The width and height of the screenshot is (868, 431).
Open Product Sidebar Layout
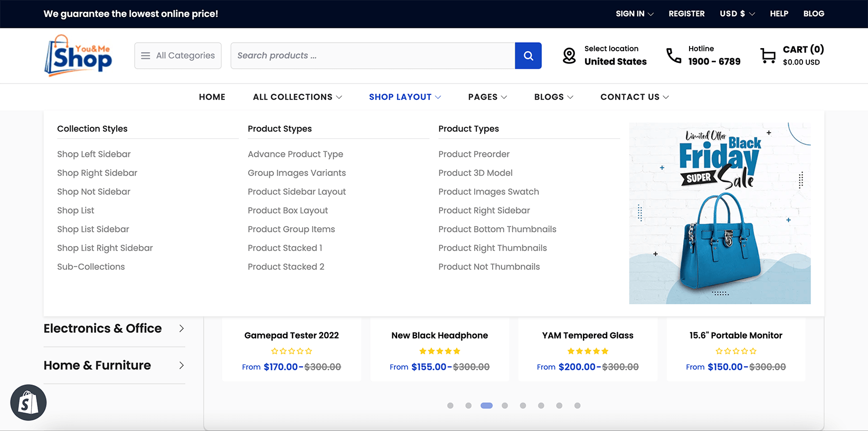(x=297, y=192)
